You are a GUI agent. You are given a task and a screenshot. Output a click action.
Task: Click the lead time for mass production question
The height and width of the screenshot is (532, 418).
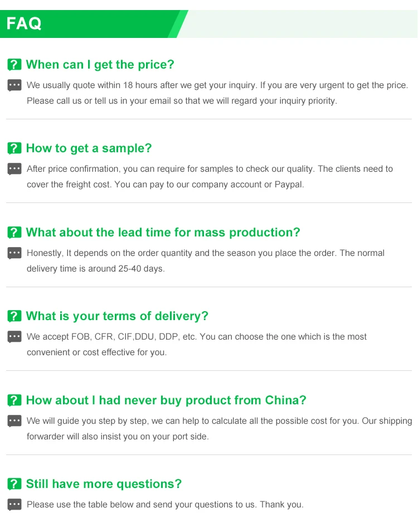pyautogui.click(x=163, y=233)
